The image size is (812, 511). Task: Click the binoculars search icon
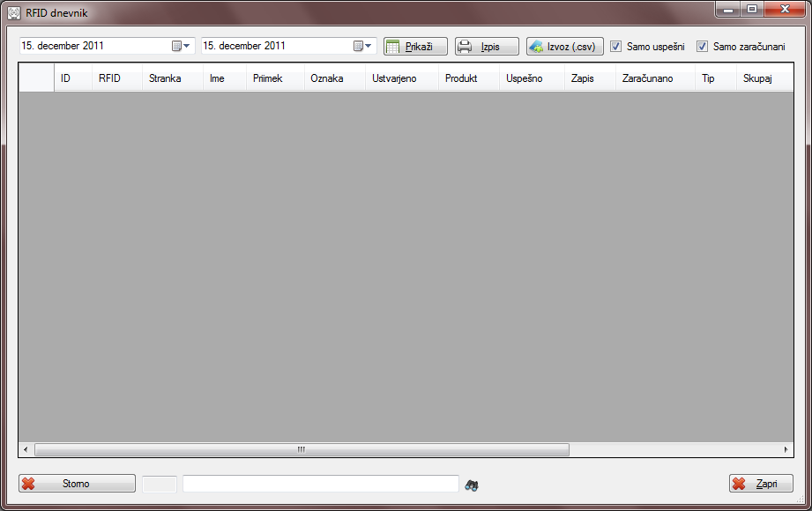coord(472,485)
